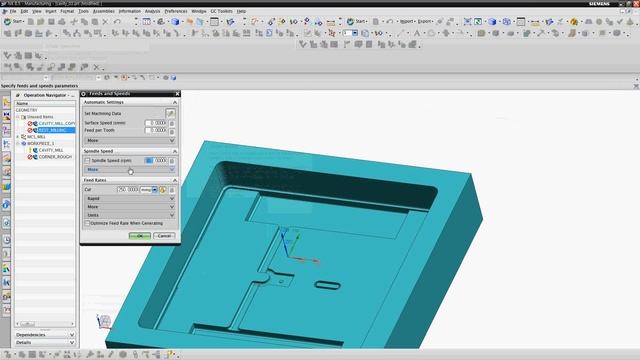This screenshot has height=360, width=640.
Task: Click the Spindle Speed value field
Action: [x=156, y=161]
